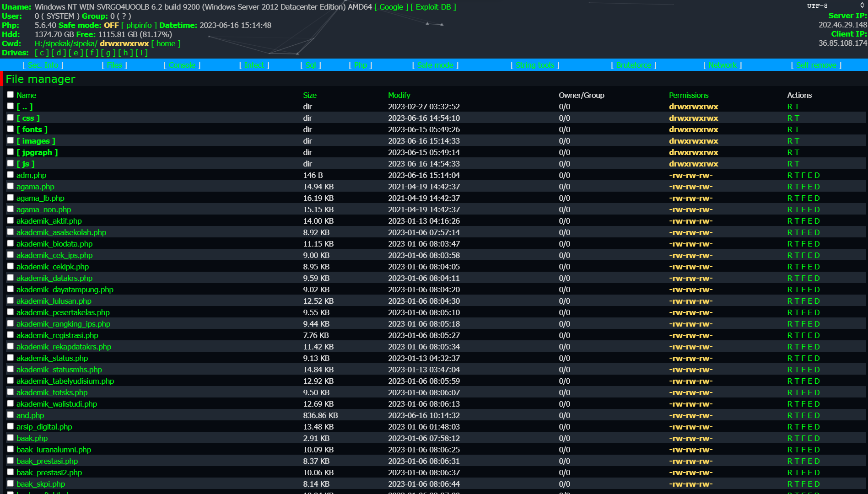Click T action for adm.php
This screenshot has width=868, height=494.
[797, 175]
